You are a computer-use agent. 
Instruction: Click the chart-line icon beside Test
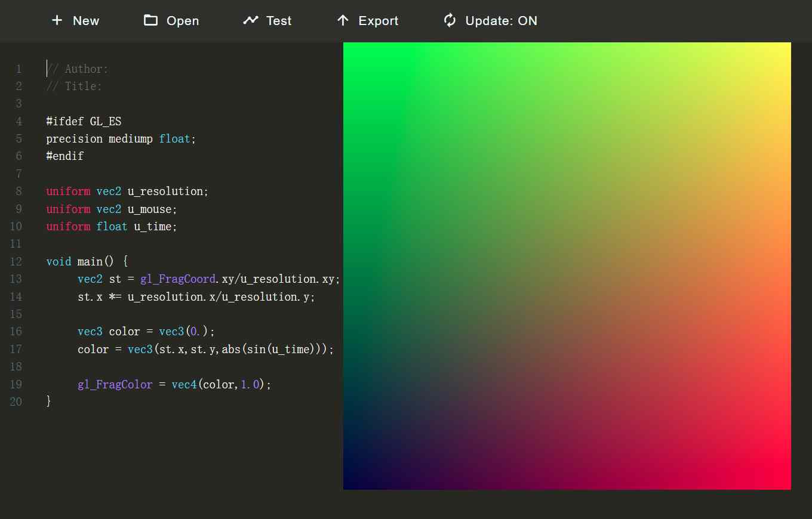tap(250, 20)
